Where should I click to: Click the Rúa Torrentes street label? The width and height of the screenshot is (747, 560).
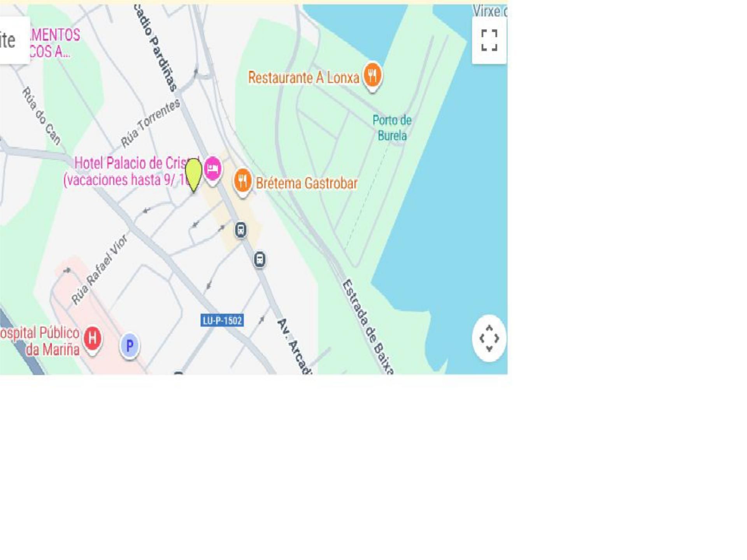tap(150, 123)
